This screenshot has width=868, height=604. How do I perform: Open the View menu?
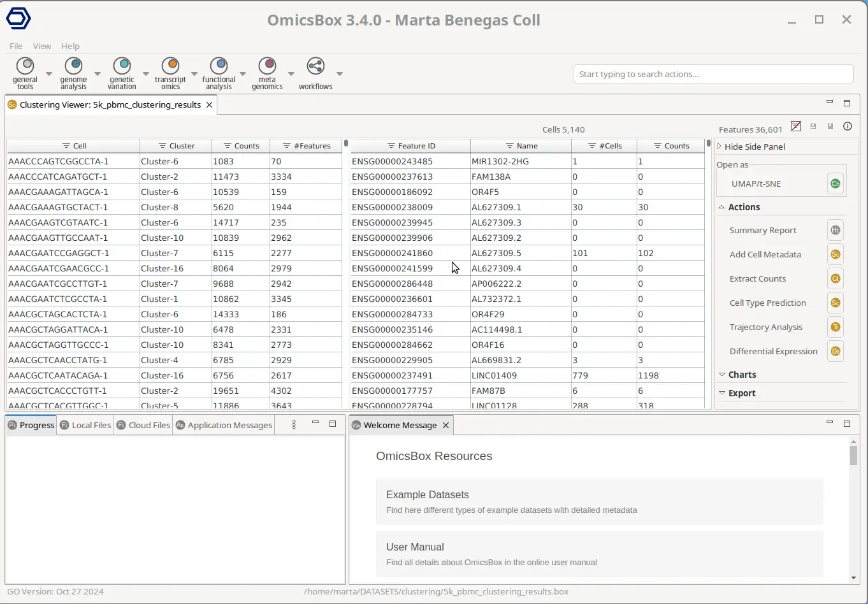click(42, 46)
